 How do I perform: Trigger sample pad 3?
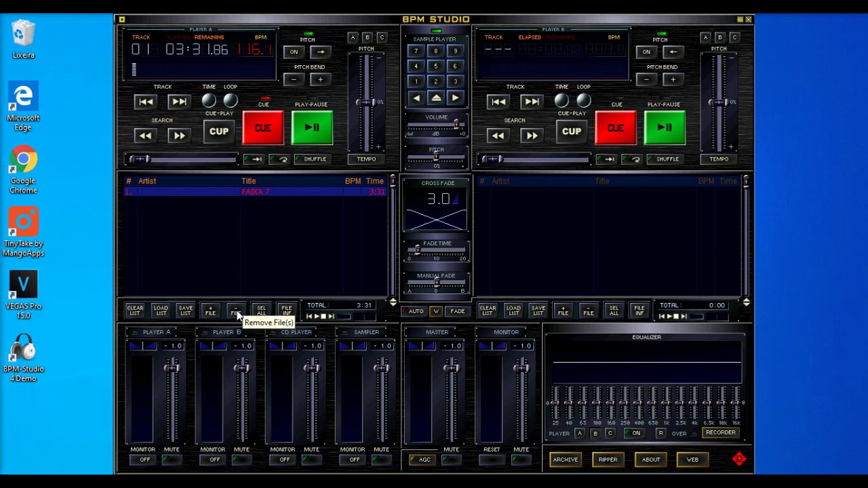click(x=455, y=81)
